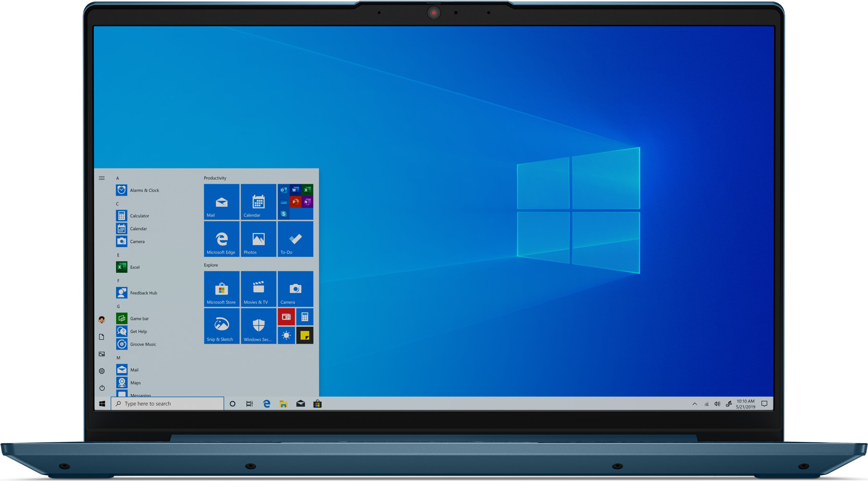Select the Productivity group header
Viewport: 868px width, 481px height.
(215, 178)
